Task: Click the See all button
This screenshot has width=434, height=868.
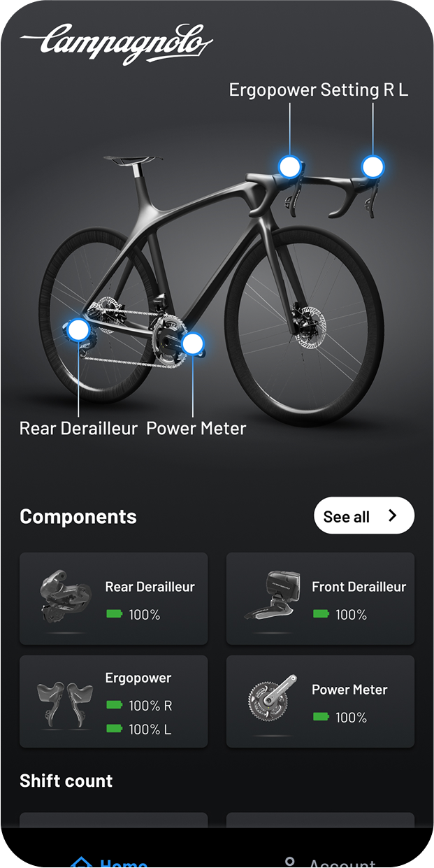Action: 364,516
